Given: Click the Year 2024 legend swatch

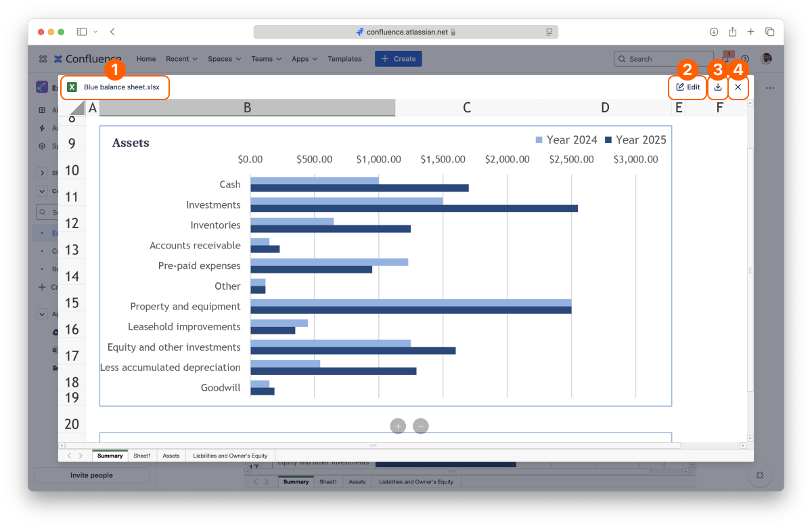Looking at the screenshot, I should [539, 140].
